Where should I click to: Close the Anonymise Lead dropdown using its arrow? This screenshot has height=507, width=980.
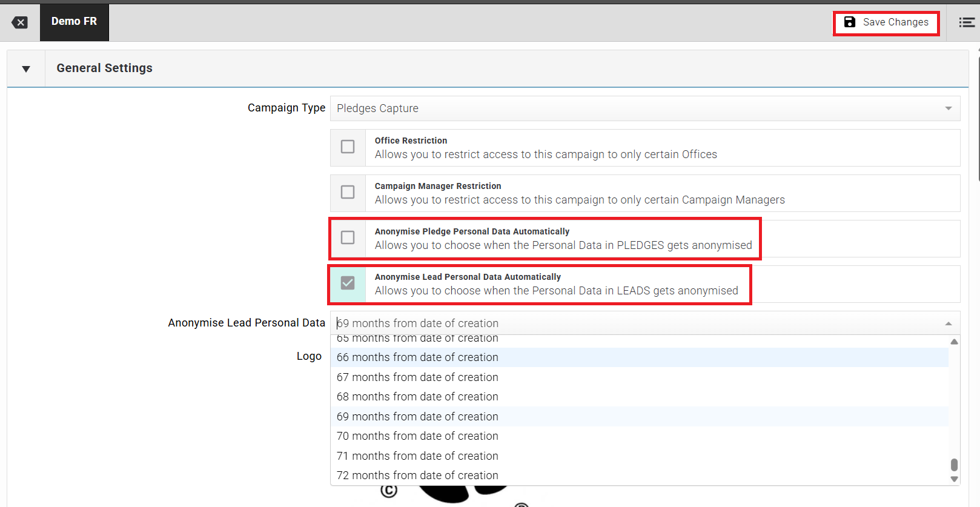pyautogui.click(x=948, y=323)
